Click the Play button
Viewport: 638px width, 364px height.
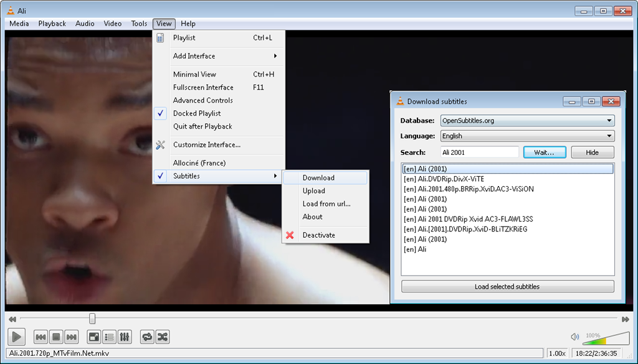pos(17,337)
